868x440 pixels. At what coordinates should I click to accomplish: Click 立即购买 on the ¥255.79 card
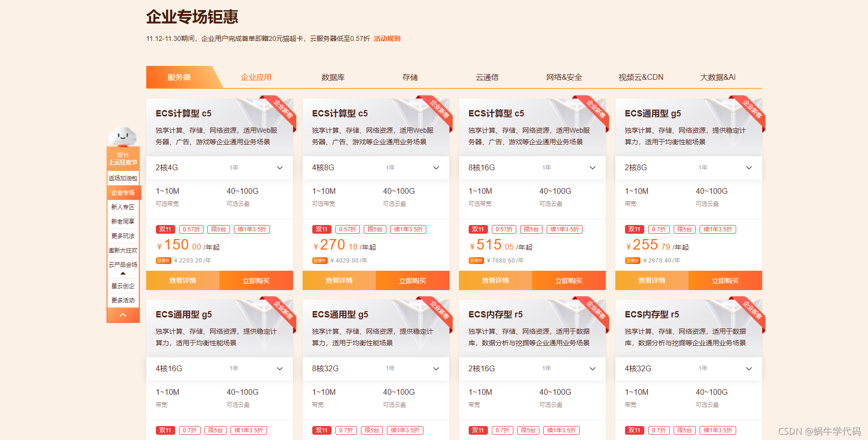coord(725,280)
